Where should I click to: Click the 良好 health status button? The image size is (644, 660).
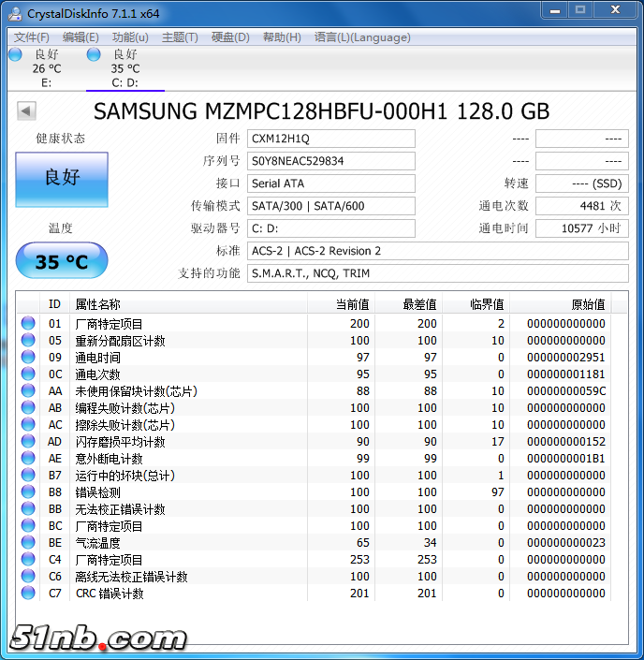pyautogui.click(x=62, y=180)
